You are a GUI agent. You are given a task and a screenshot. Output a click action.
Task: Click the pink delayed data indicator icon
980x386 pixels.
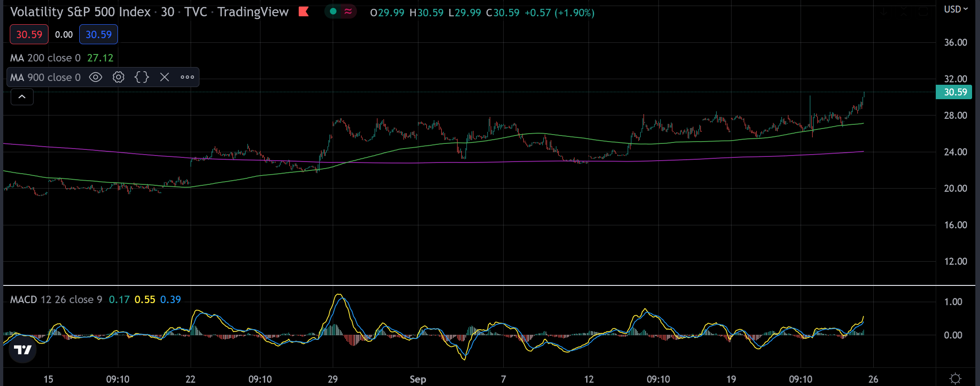(x=348, y=12)
